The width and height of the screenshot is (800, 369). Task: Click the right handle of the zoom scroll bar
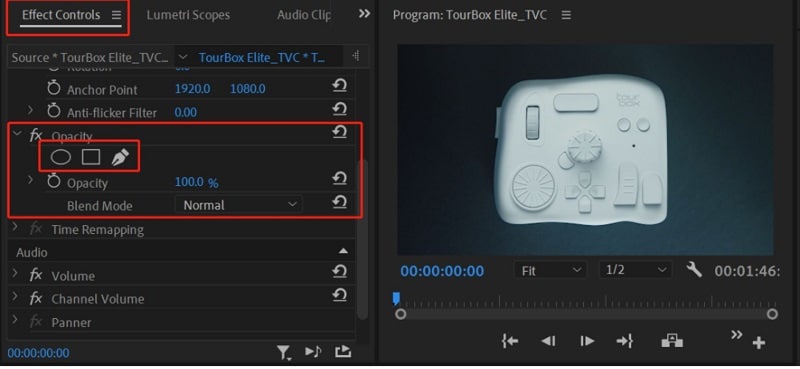pos(772,314)
